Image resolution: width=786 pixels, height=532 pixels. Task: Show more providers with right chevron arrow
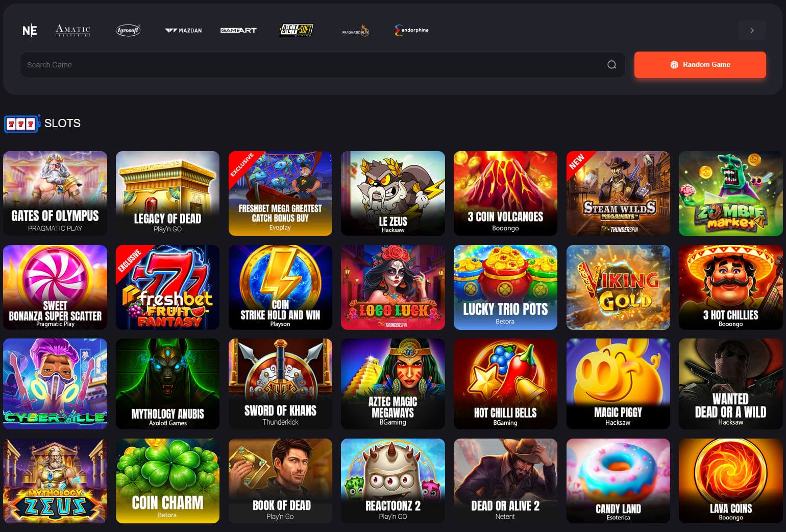[x=752, y=31]
